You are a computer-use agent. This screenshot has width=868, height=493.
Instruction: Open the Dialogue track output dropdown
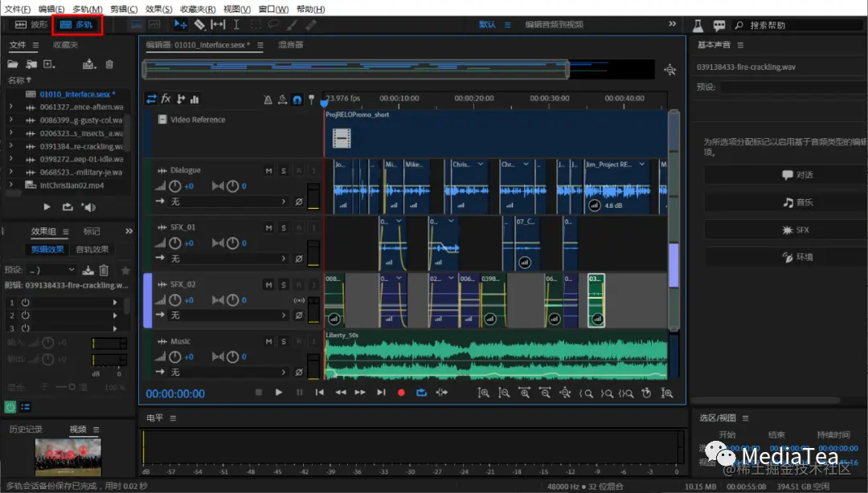[227, 202]
